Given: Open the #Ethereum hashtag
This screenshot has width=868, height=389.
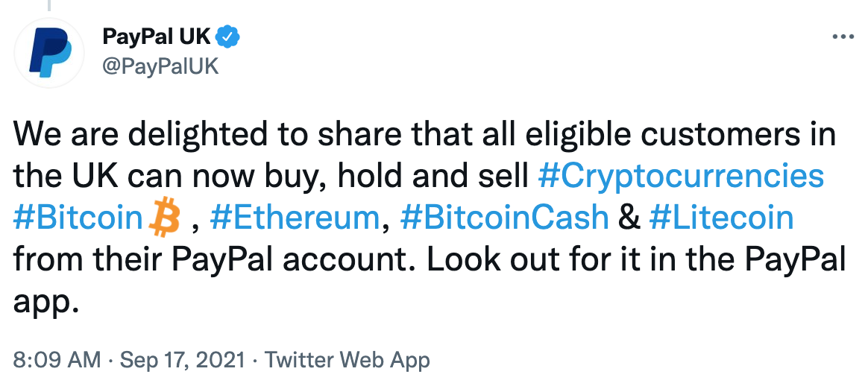Looking at the screenshot, I should pos(295,218).
